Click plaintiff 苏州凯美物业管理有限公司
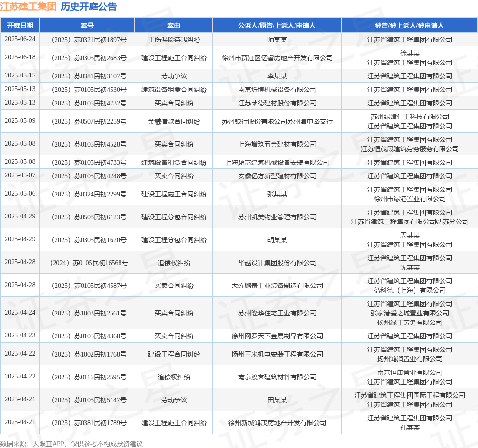This screenshot has height=448, width=478. click(277, 217)
